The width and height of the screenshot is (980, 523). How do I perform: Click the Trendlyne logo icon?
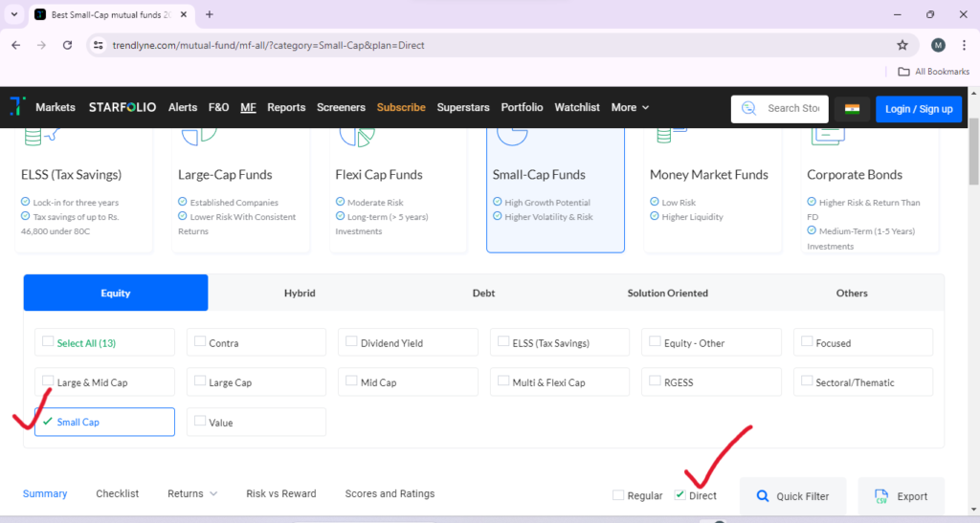pos(17,107)
